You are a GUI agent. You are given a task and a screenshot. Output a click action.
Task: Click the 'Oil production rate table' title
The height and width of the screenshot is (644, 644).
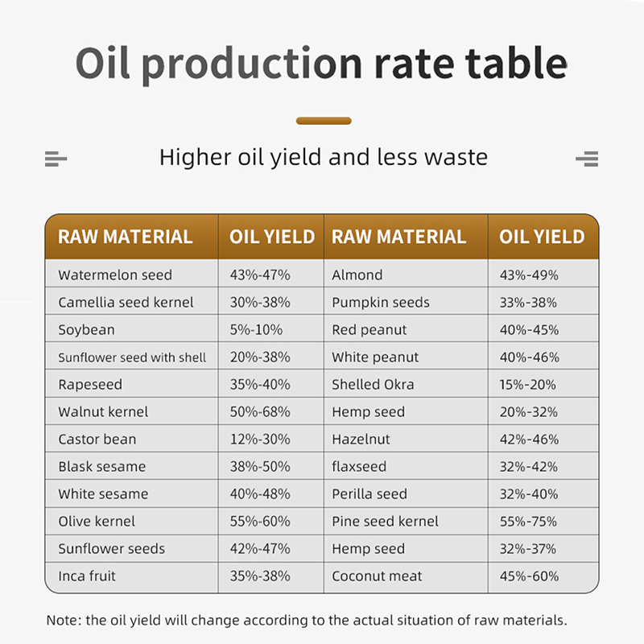click(322, 64)
